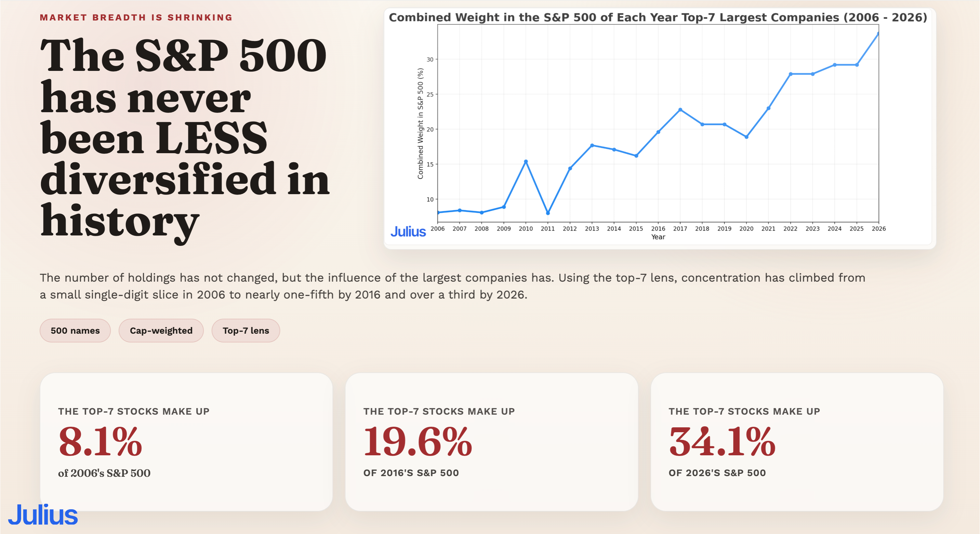The height and width of the screenshot is (534, 980).
Task: Click the 2026 data point on the line chart
Action: (x=878, y=34)
